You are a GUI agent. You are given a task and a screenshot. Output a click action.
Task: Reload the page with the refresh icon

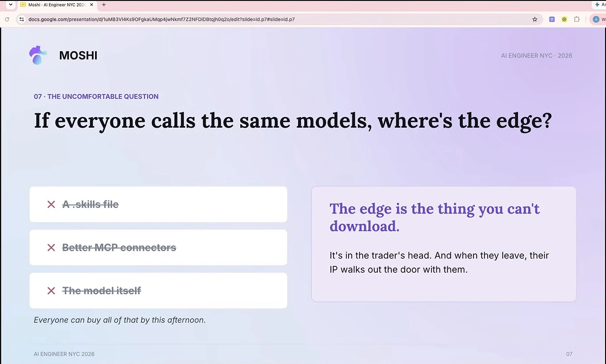[x=7, y=19]
